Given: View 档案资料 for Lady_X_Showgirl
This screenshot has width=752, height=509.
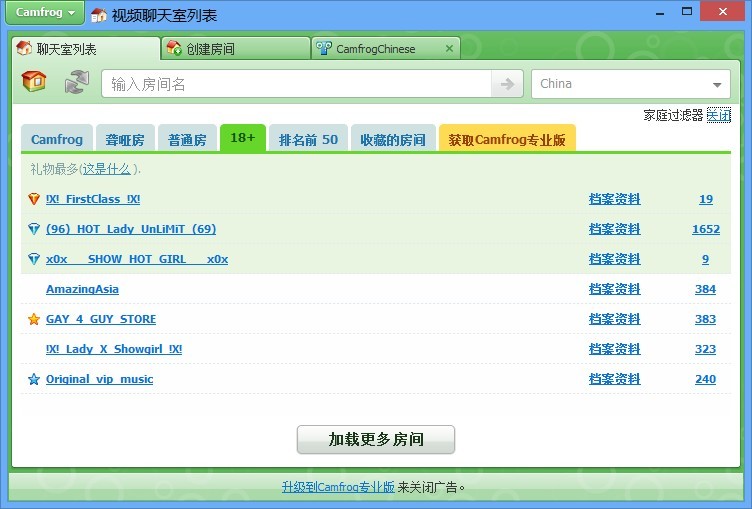Looking at the screenshot, I should coord(614,349).
